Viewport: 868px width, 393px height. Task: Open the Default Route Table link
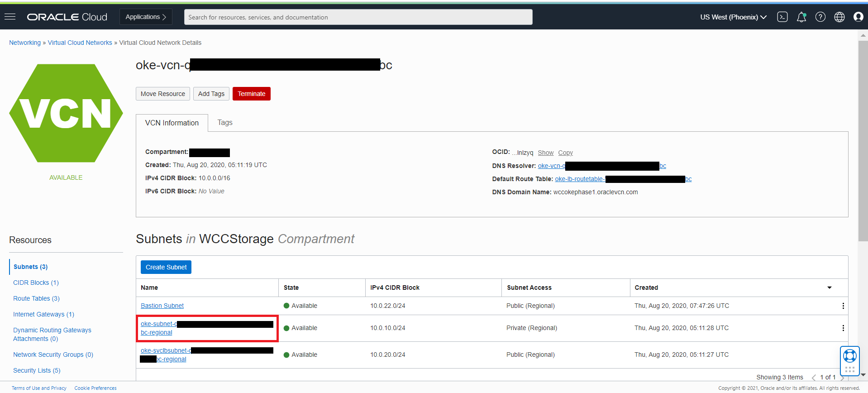[x=623, y=179]
